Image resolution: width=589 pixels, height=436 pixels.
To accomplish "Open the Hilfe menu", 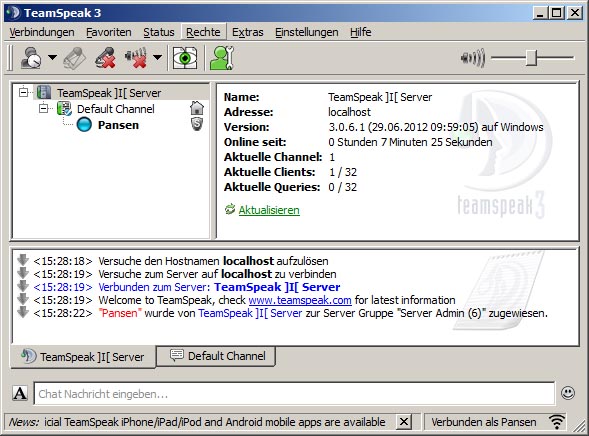I will 361,32.
